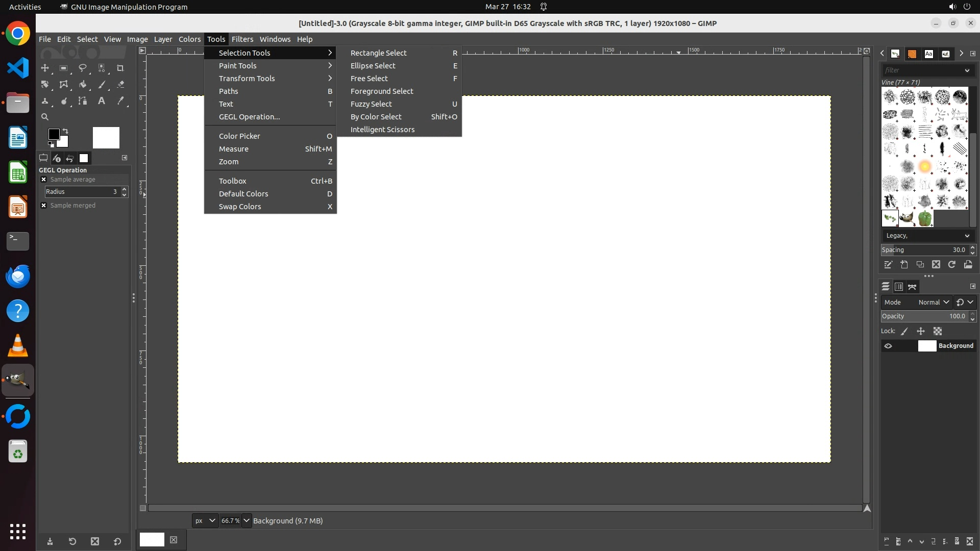
Task: Open Thunderbird from the dock
Action: pyautogui.click(x=18, y=276)
